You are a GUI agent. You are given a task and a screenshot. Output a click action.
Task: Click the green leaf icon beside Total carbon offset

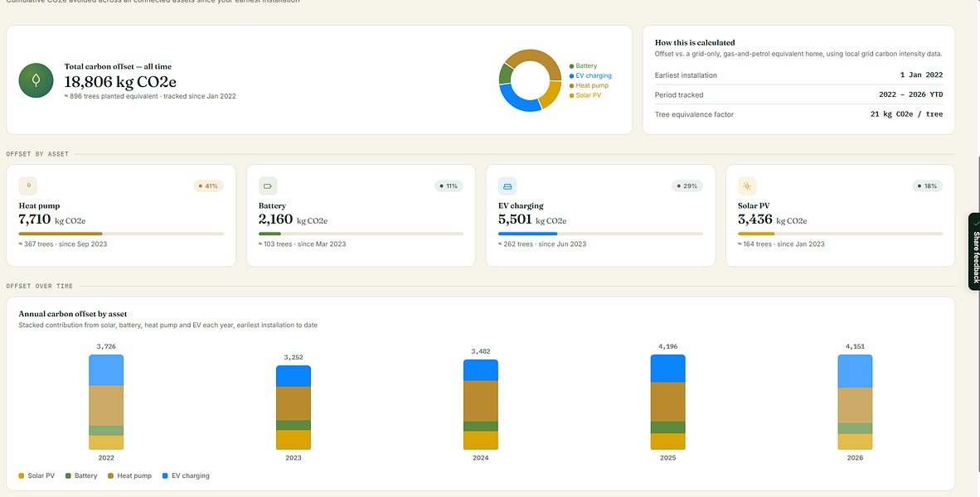click(36, 80)
